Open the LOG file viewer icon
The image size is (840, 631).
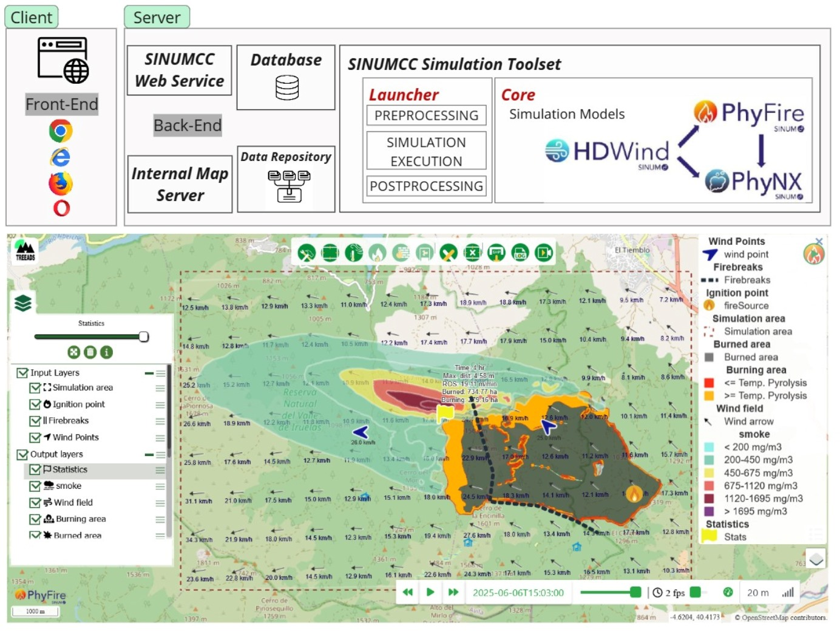coord(520,253)
